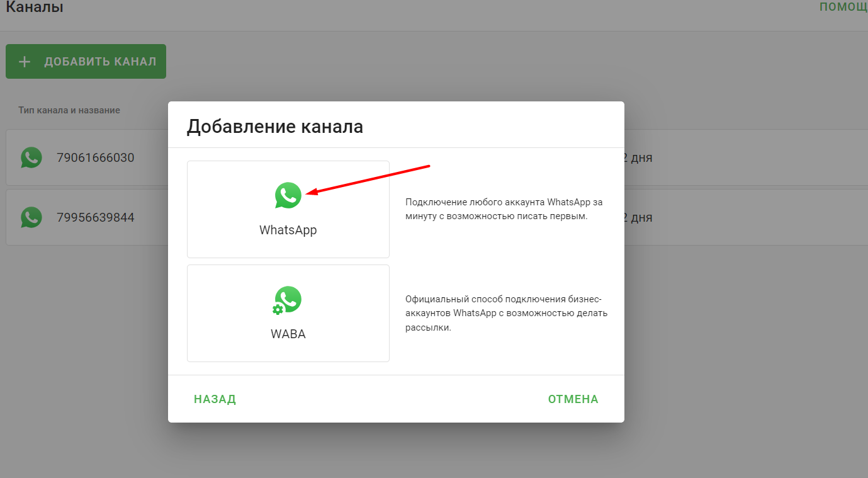868x478 pixels.
Task: Click WhatsApp icon beside number 79061666030
Action: 31,157
